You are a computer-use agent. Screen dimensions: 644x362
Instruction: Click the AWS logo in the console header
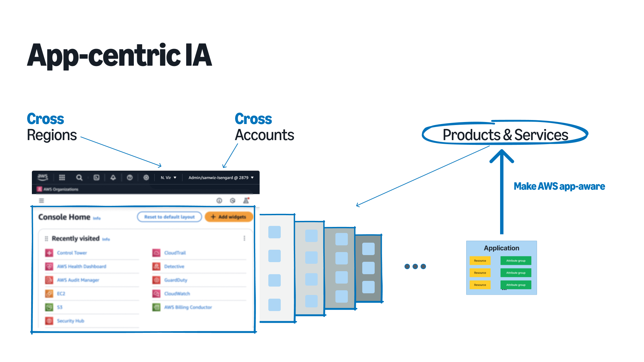[x=43, y=177]
